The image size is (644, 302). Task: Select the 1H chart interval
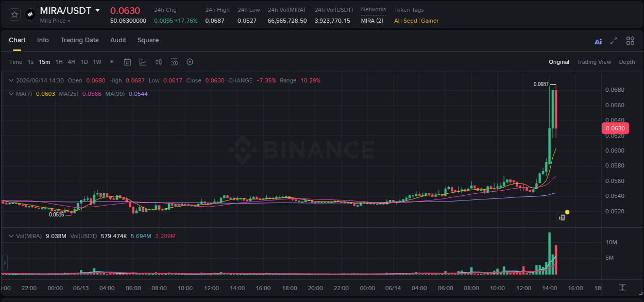[x=59, y=62]
